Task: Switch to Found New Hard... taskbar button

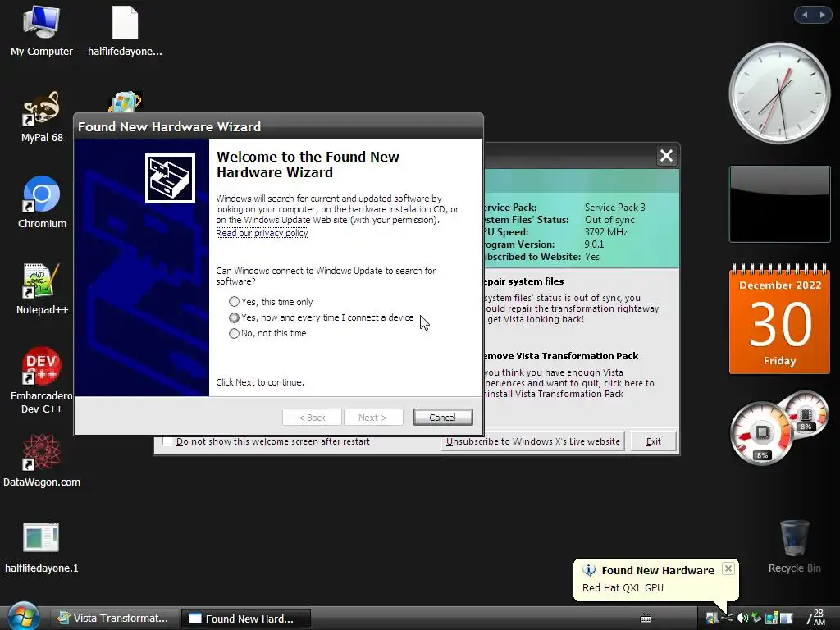Action: tap(246, 619)
